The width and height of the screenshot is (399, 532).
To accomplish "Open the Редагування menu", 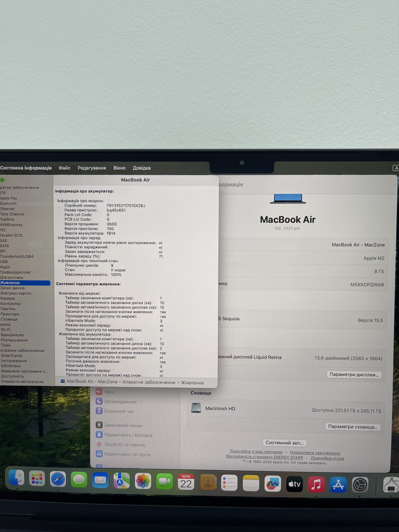I will [92, 168].
